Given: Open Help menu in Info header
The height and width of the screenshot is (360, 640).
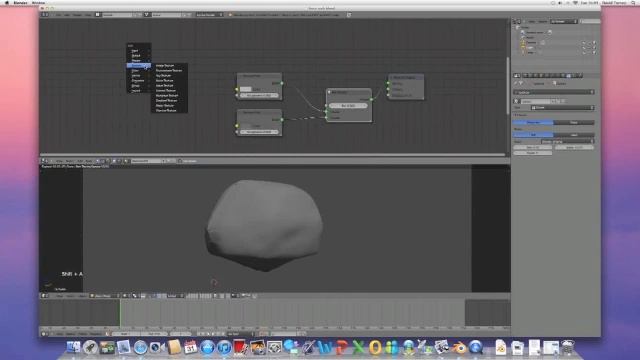Looking at the screenshot, I should click(88, 15).
